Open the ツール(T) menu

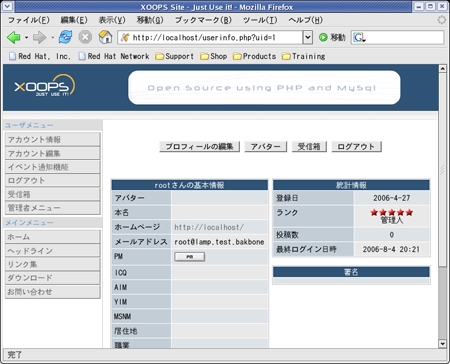(x=260, y=20)
